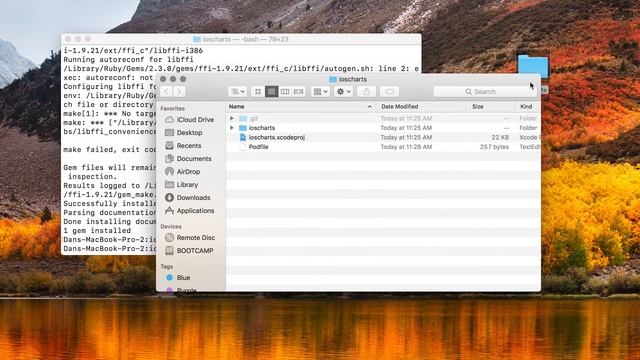The width and height of the screenshot is (640, 360).
Task: Go back in Finder navigation
Action: (x=166, y=91)
